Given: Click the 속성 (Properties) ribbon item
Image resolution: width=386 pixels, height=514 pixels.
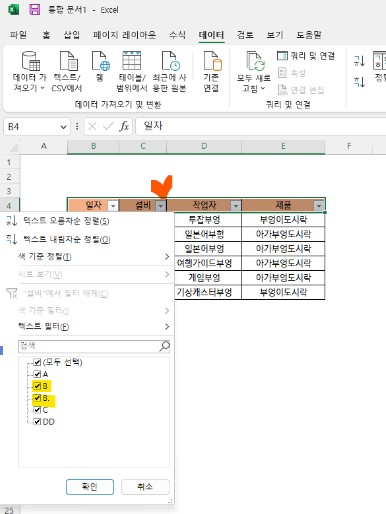Looking at the screenshot, I should 292,73.
